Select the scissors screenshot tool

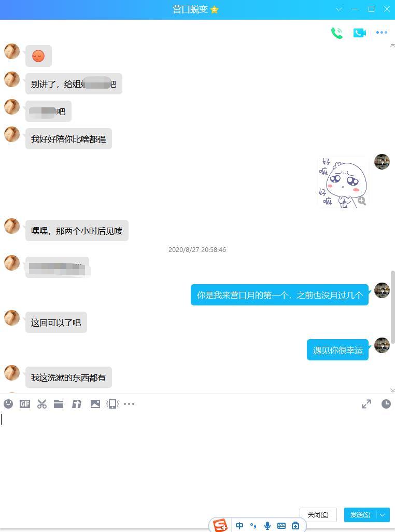41,404
